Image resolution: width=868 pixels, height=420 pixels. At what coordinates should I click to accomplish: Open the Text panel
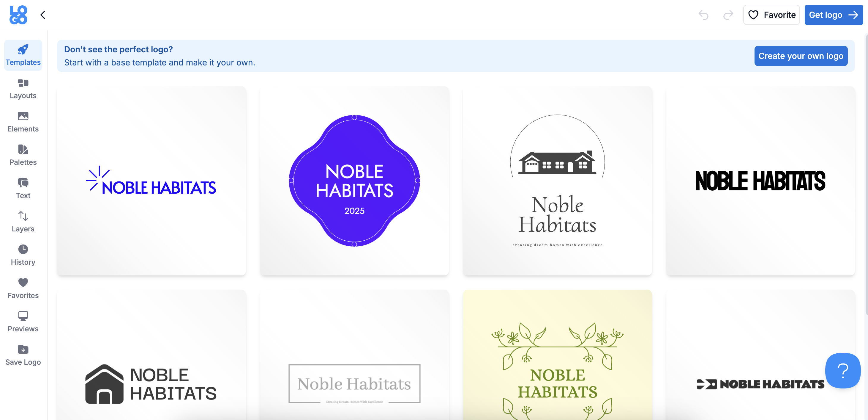(23, 189)
